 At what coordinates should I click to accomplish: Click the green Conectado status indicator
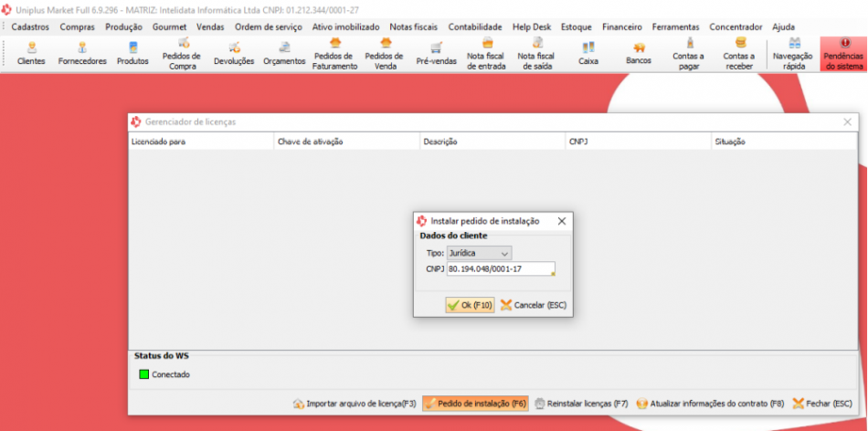144,374
